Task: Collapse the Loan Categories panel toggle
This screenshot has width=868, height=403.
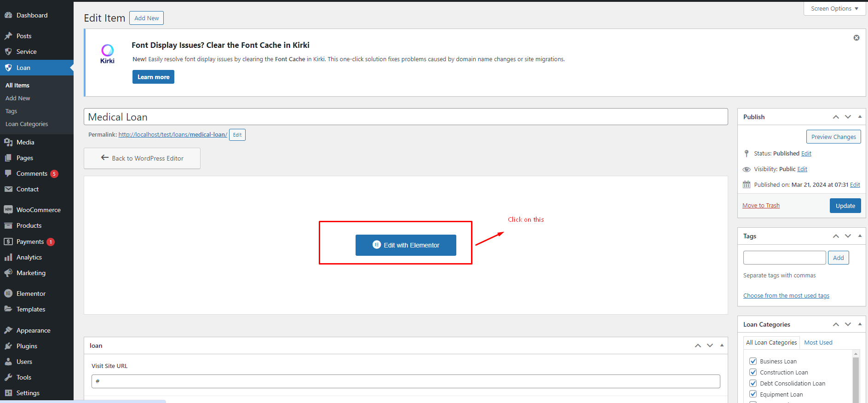Action: coord(860,324)
